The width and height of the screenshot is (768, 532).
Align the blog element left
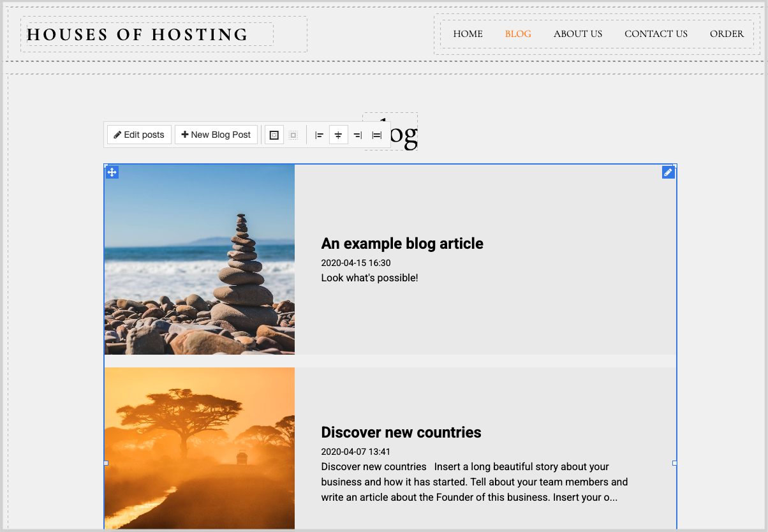(x=320, y=135)
